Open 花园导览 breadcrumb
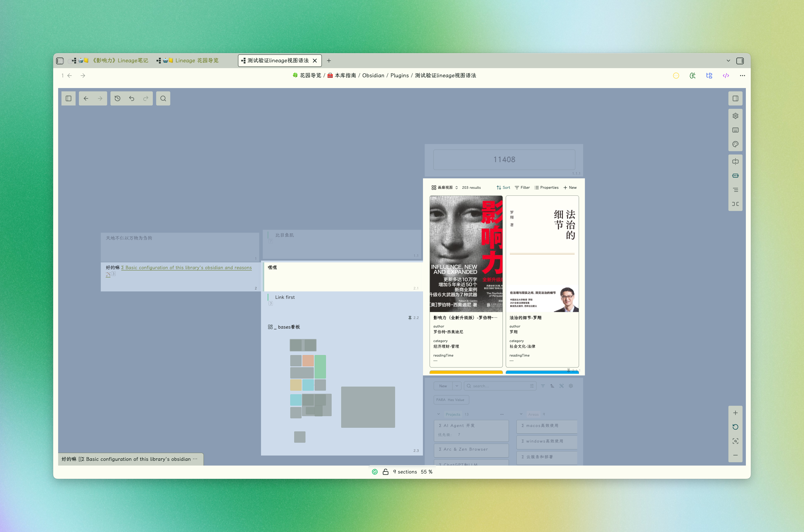This screenshot has width=804, height=532. 307,76
